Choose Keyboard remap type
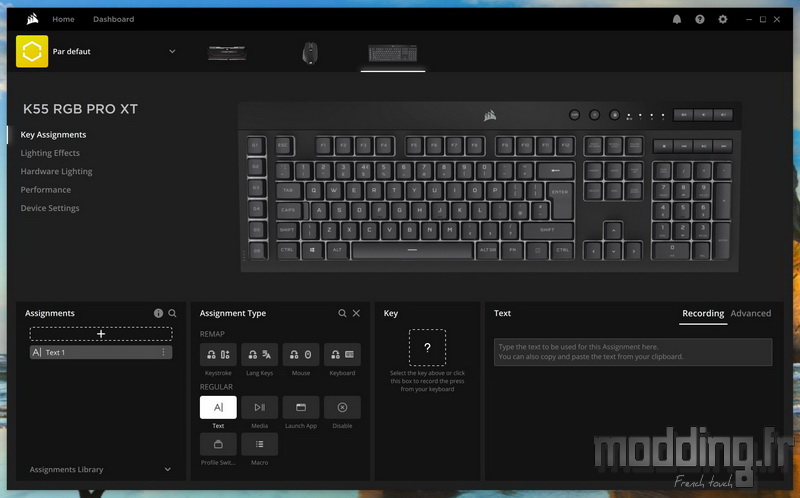 342,355
